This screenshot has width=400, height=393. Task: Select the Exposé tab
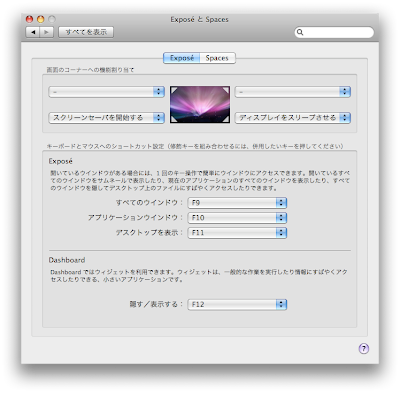point(182,58)
